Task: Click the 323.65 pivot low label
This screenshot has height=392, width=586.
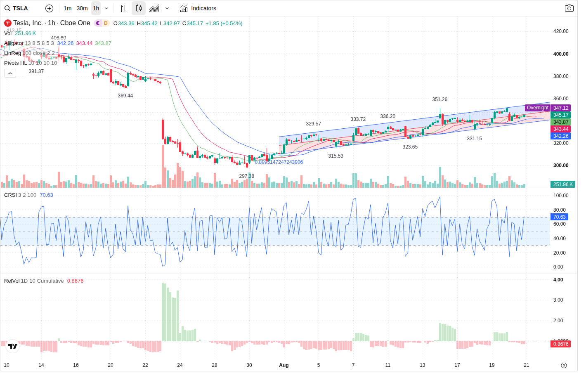Action: click(x=410, y=147)
